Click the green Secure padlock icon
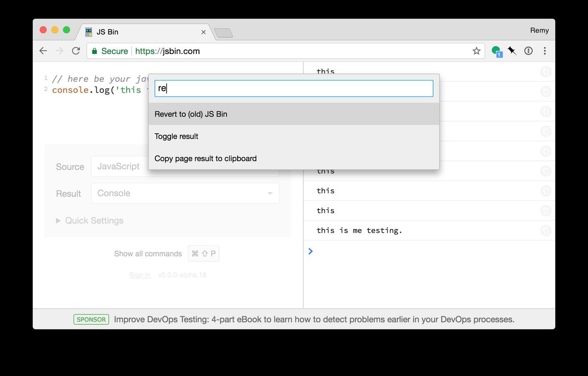588x376 pixels. (95, 51)
